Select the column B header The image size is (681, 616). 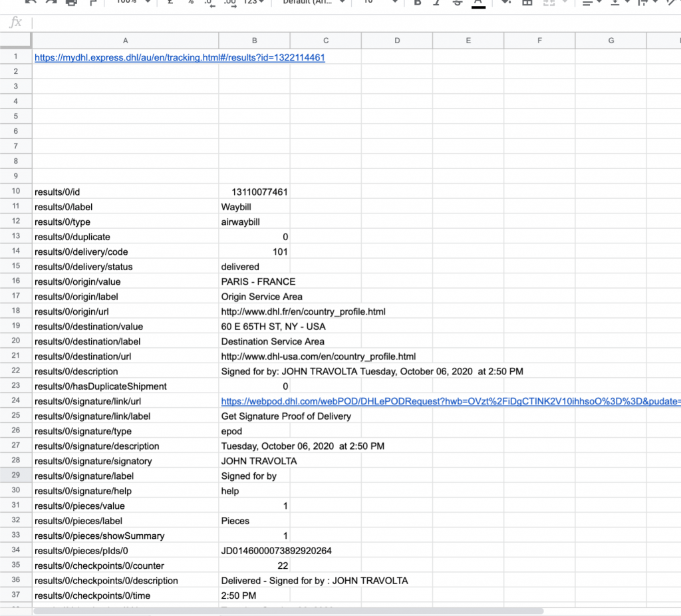[254, 41]
